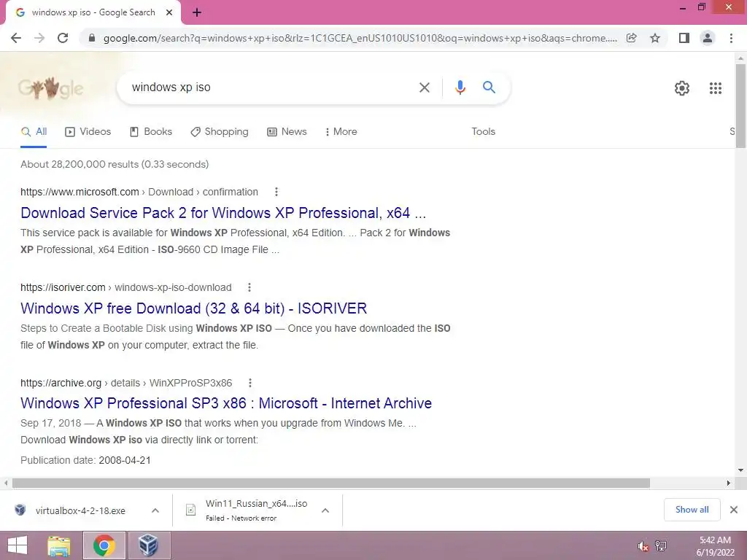Open Chrome profile avatar

click(708, 38)
